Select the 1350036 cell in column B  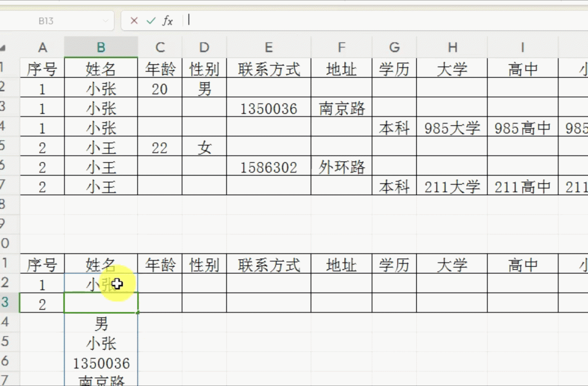click(x=101, y=363)
